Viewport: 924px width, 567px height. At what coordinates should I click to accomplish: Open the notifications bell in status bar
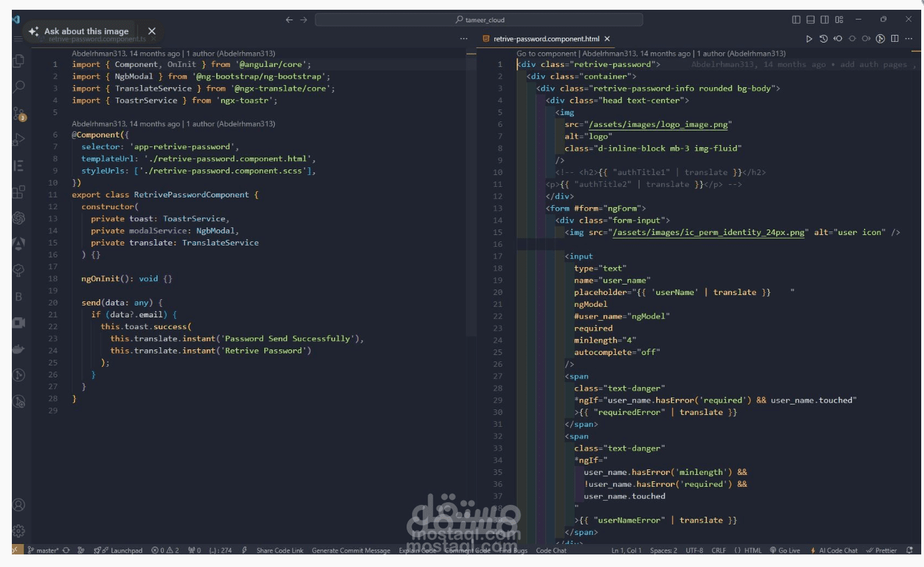[x=909, y=550]
